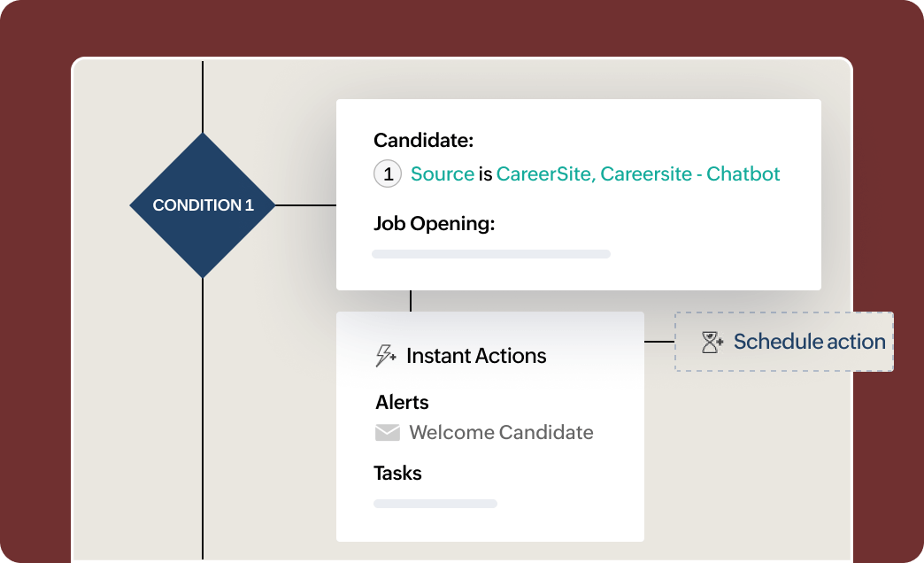The image size is (924, 563).
Task: Click the Source field link
Action: pos(442,174)
